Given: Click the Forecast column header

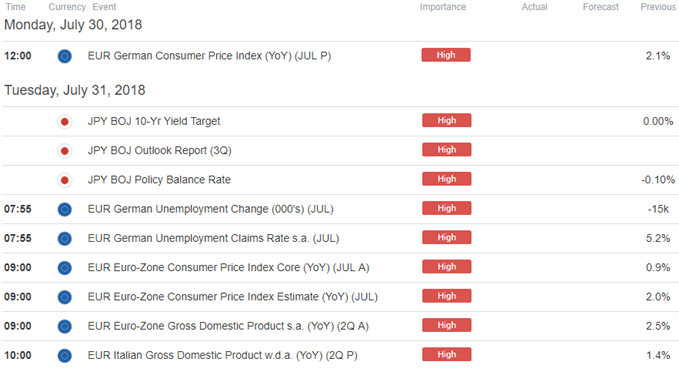Looking at the screenshot, I should pyautogui.click(x=601, y=7).
